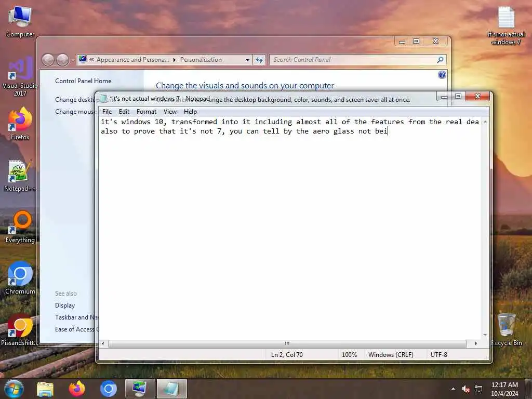This screenshot has width=532, height=399.
Task: Refresh the Control Panel address bar
Action: [259, 60]
